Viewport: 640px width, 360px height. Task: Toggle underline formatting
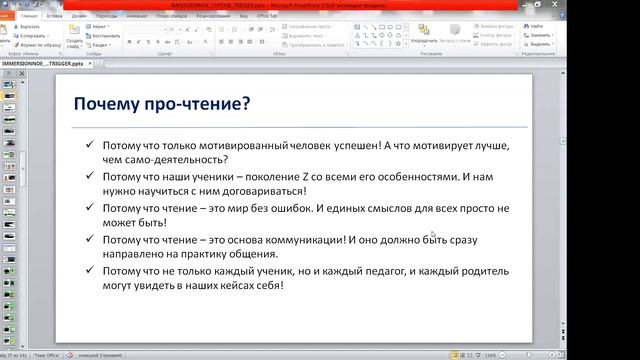pos(148,42)
